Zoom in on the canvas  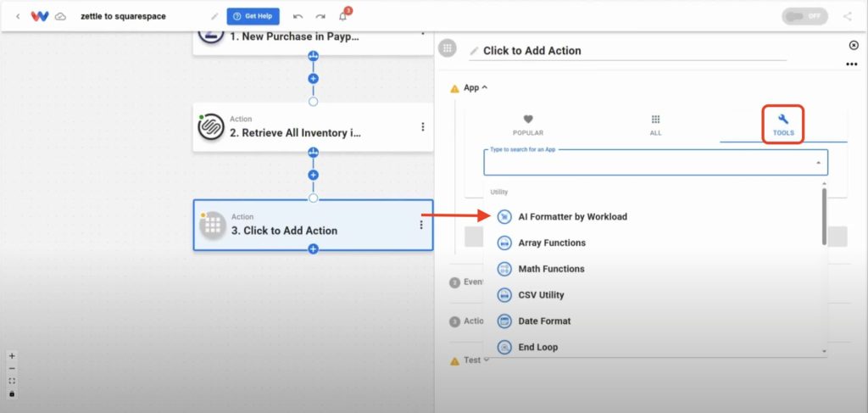12,356
